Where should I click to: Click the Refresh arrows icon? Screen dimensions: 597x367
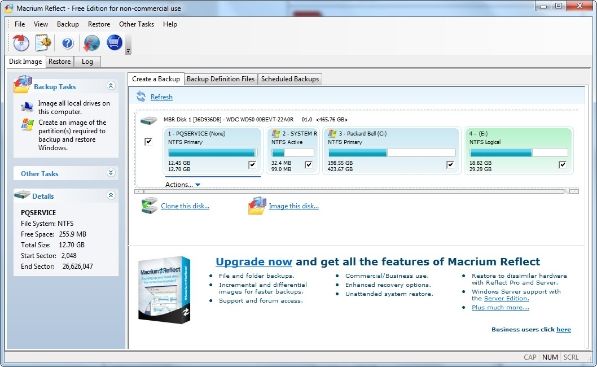point(141,97)
